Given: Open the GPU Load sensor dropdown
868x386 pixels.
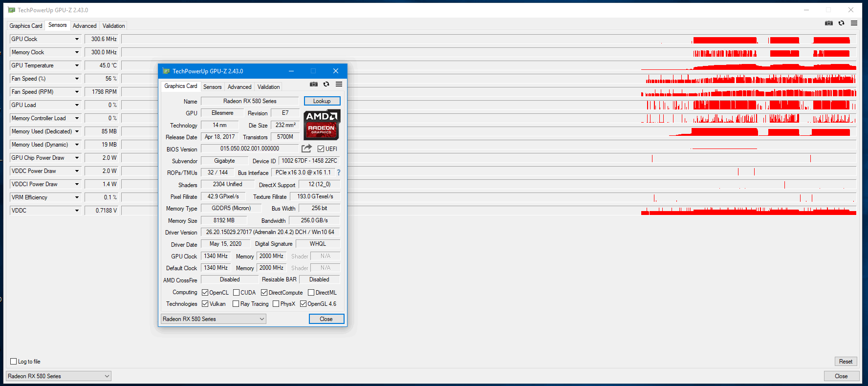Looking at the screenshot, I should [77, 105].
